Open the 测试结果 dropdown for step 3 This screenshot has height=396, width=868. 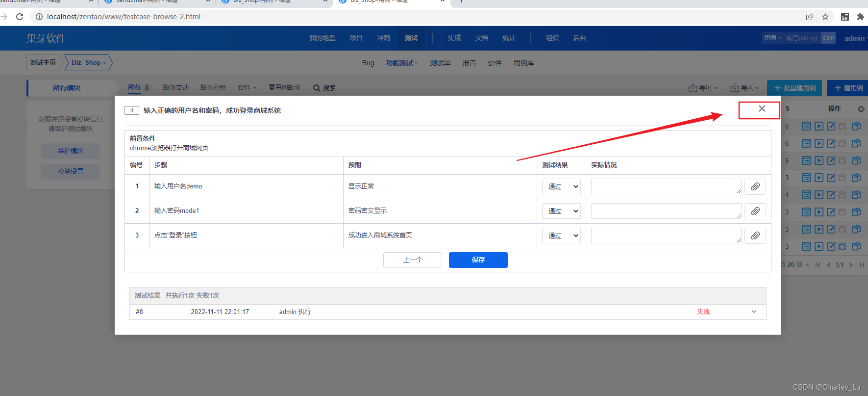[x=561, y=236]
